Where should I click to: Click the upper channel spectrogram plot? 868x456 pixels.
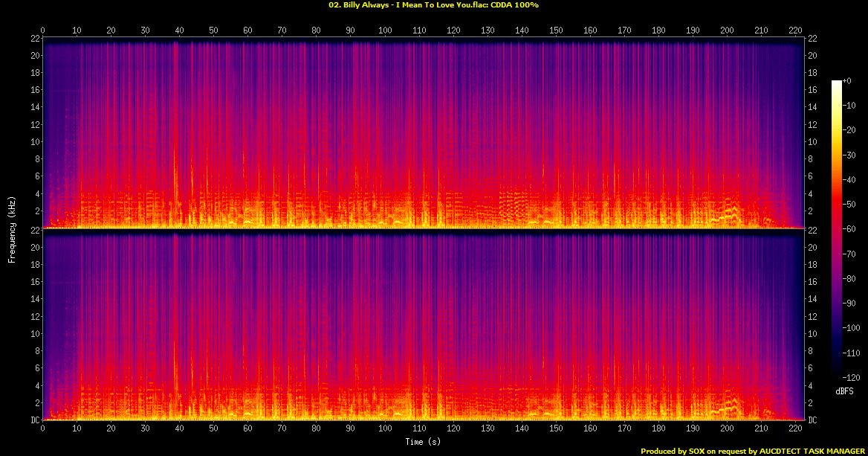pyautogui.click(x=422, y=133)
